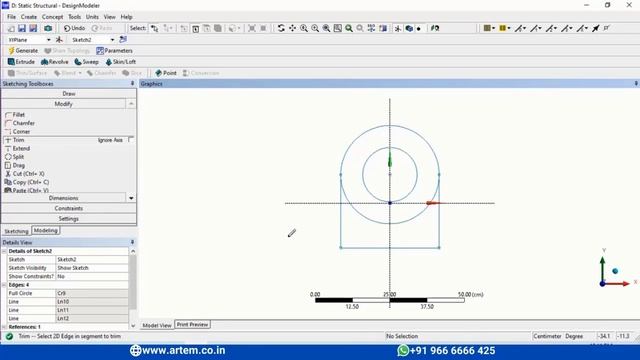This screenshot has height=360, width=640.
Task: Switch to the Modeling tab
Action: [x=46, y=231]
